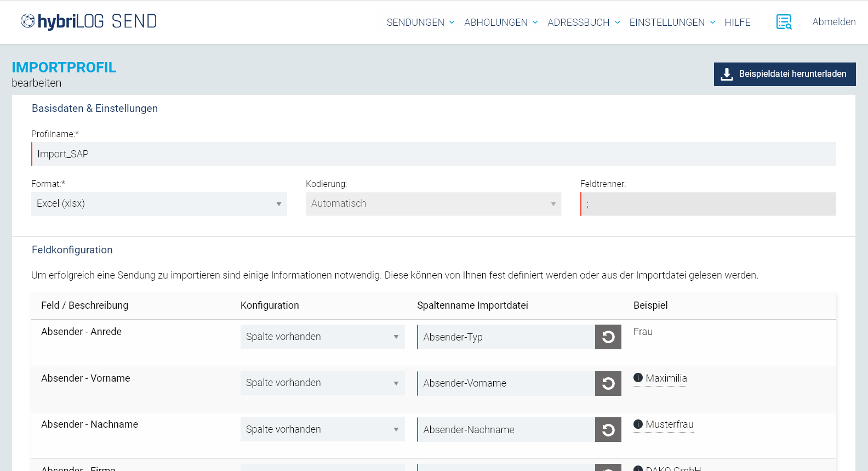Open the ADRESSBUCH menu
This screenshot has width=868, height=471.
[x=584, y=22]
